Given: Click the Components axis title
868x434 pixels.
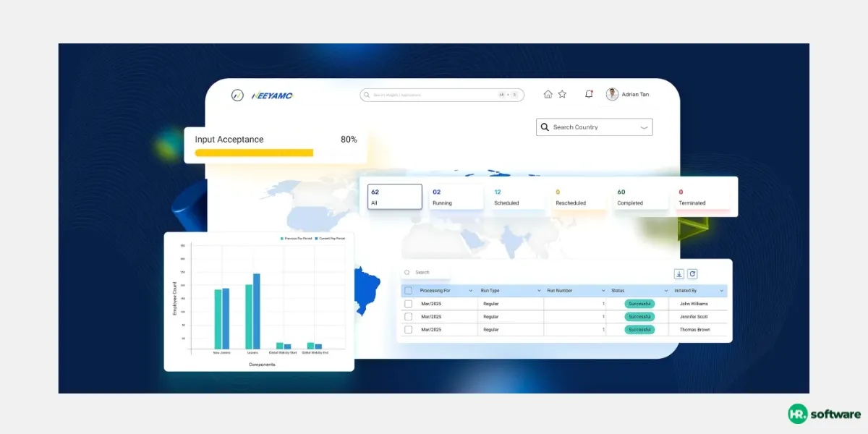Looking at the screenshot, I should tap(262, 365).
